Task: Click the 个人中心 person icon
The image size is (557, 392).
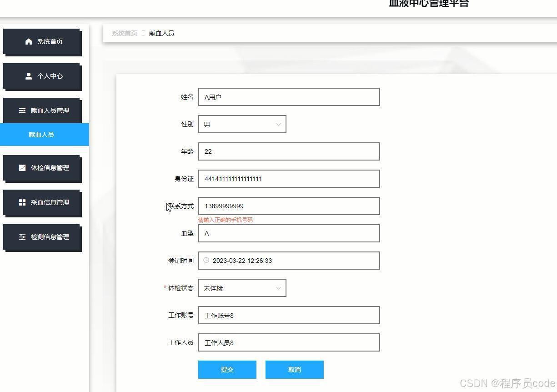Action: [28, 76]
